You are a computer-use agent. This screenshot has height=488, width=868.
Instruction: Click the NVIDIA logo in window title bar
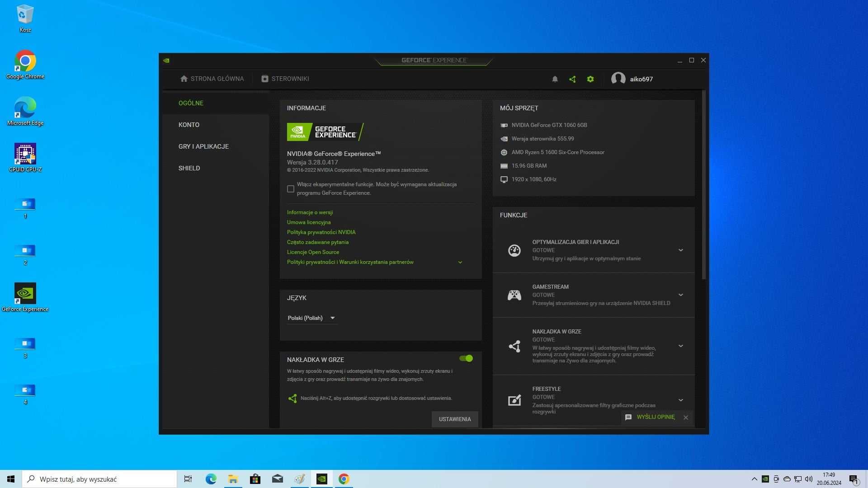tap(166, 60)
